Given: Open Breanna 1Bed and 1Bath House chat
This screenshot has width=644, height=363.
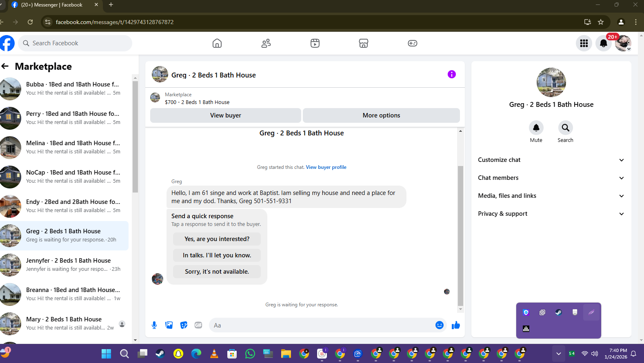Looking at the screenshot, I should coord(64,294).
